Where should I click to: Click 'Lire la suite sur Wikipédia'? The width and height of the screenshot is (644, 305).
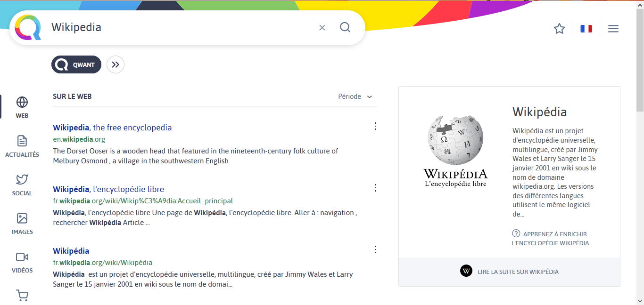point(518,272)
